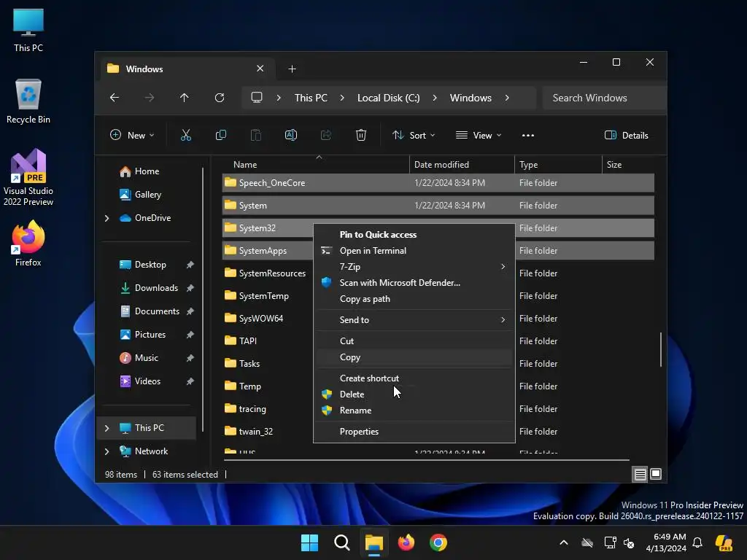
Task: Expand the 7-Zip submenu
Action: [x=503, y=267]
